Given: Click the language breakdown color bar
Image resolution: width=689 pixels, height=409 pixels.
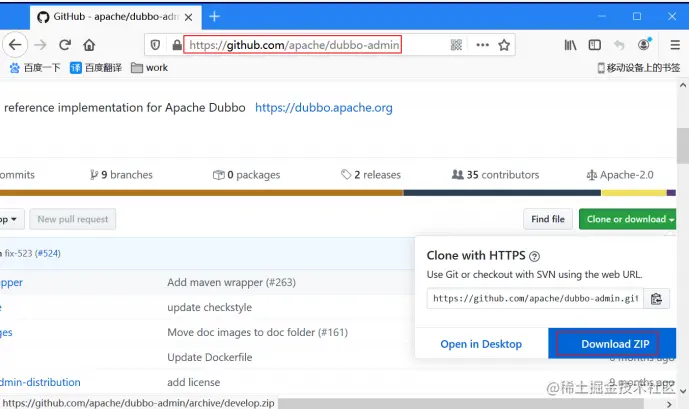Looking at the screenshot, I should click(x=337, y=193).
